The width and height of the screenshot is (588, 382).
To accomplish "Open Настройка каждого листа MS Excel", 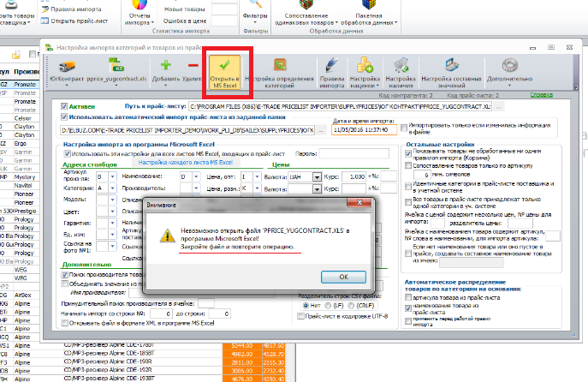I will pos(186,163).
